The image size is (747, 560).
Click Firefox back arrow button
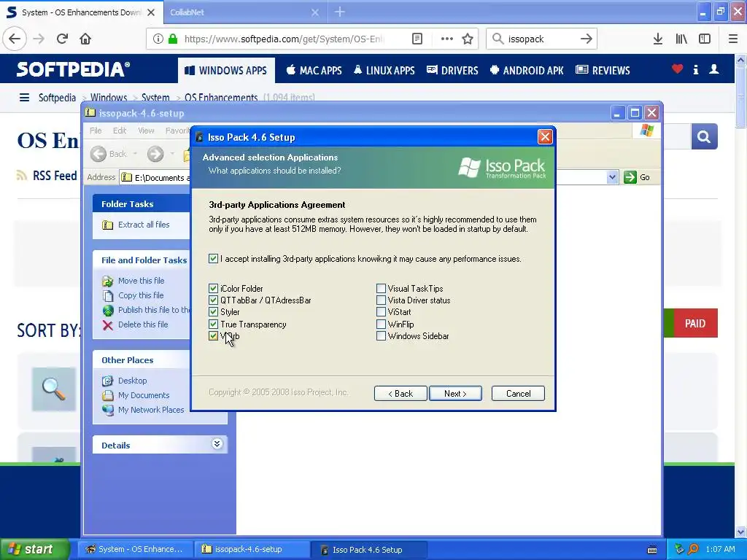pyautogui.click(x=15, y=39)
